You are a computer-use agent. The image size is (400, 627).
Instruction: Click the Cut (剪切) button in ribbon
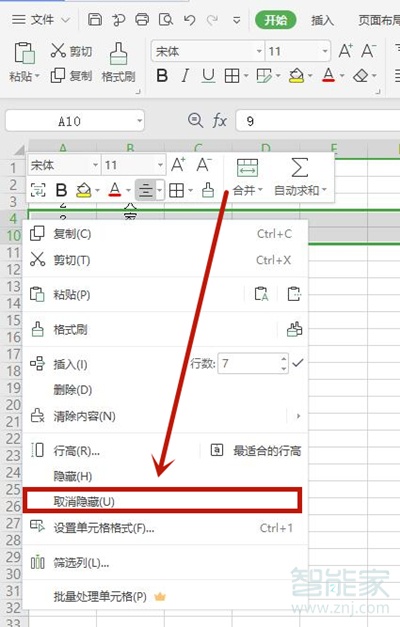(71, 51)
